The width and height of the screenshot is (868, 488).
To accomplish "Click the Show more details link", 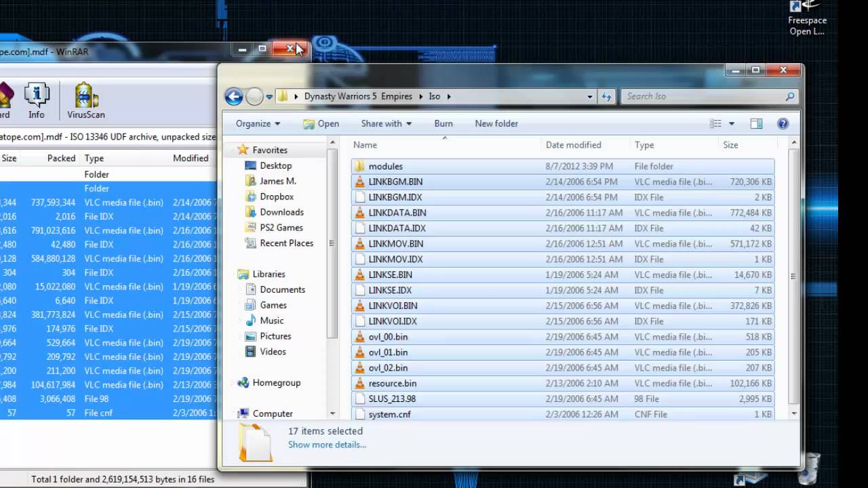I will pos(327,445).
